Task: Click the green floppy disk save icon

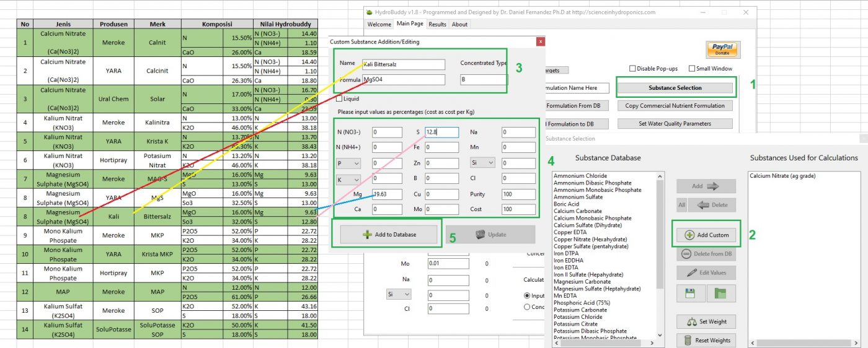Action: pos(690,294)
